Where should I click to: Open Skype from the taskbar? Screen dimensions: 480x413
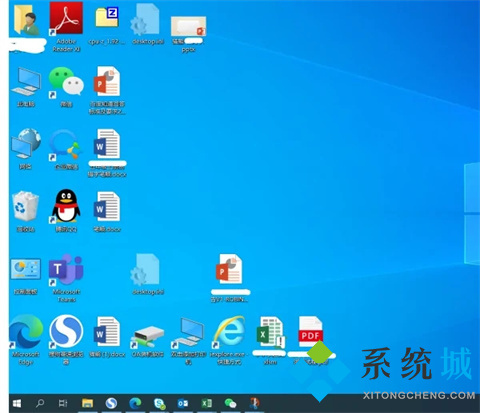pos(159,403)
